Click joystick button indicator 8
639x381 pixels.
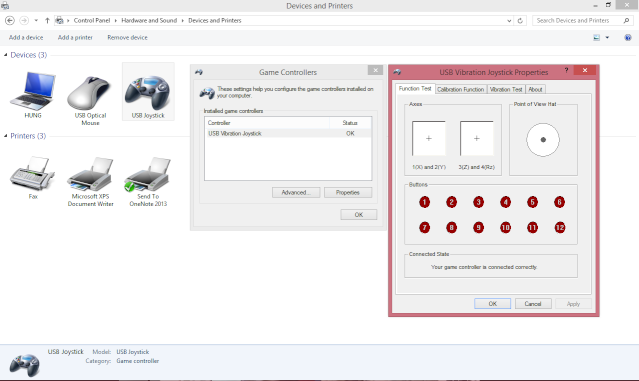click(451, 227)
